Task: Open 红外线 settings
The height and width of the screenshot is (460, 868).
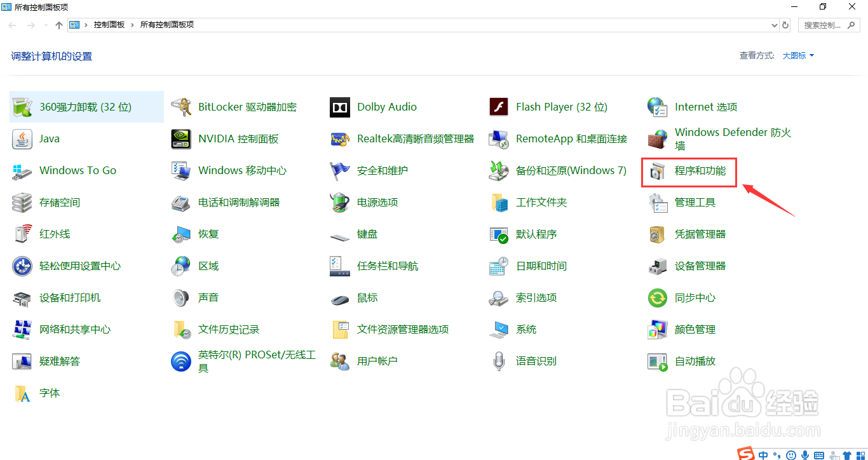Action: click(55, 234)
